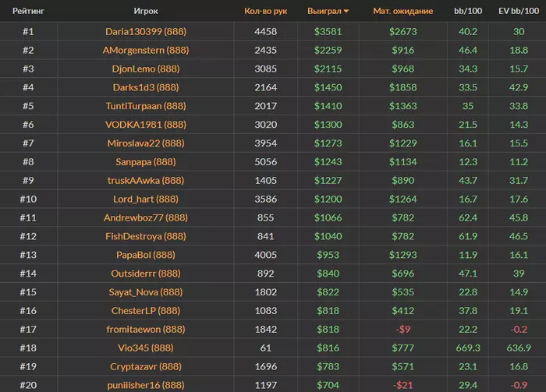Click the Рейтинг column header
Screen dimensions: 546x392
tap(28, 11)
